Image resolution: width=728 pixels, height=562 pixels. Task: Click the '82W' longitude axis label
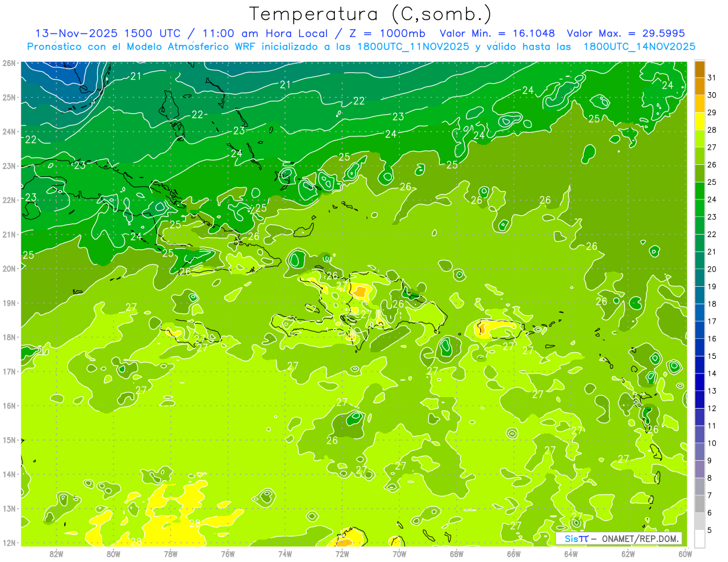pos(56,554)
